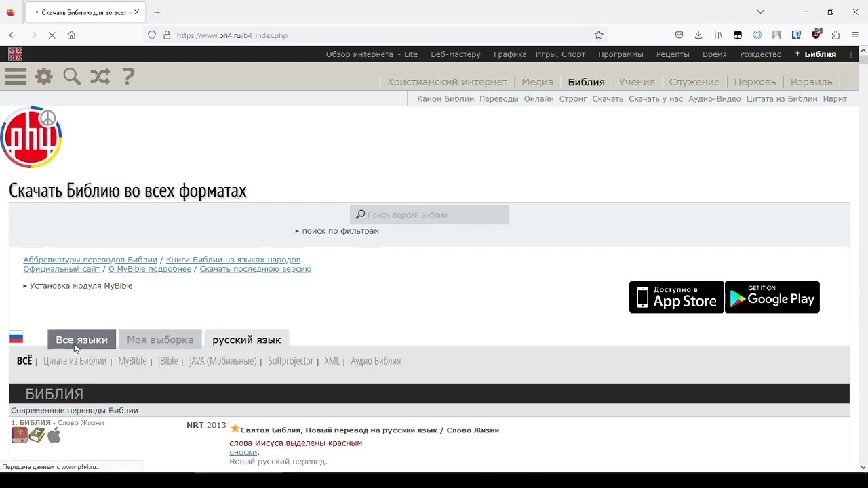
Task: Open Книги Библии на языках народов link
Action: coord(233,260)
